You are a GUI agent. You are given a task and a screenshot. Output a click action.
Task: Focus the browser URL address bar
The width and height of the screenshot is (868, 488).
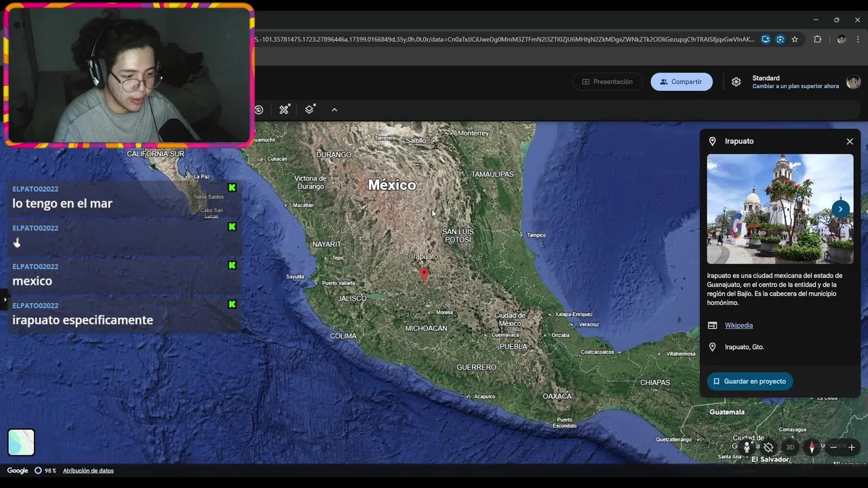click(x=503, y=39)
